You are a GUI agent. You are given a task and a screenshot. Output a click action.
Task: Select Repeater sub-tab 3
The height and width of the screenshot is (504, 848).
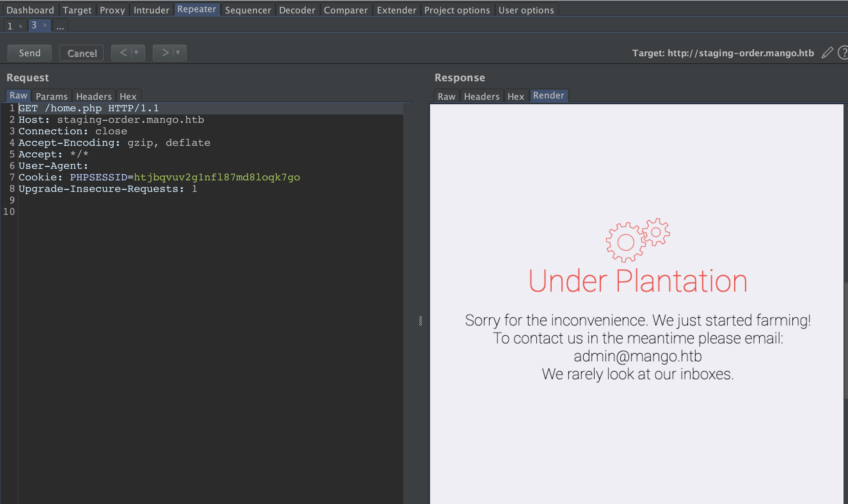(34, 25)
